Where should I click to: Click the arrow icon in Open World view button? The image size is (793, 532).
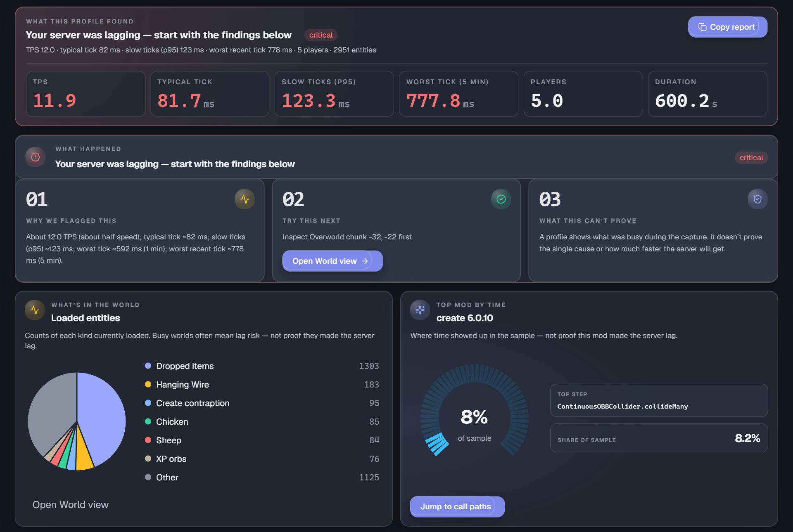point(365,261)
